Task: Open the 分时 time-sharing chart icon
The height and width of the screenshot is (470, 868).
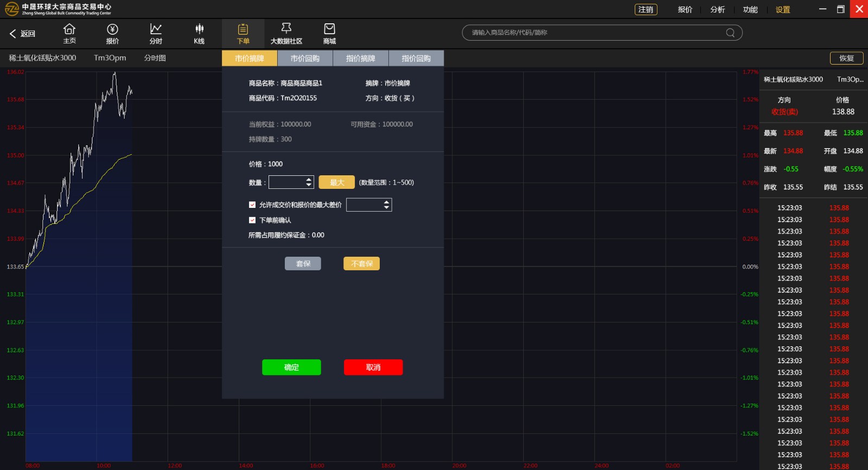Action: (156, 33)
